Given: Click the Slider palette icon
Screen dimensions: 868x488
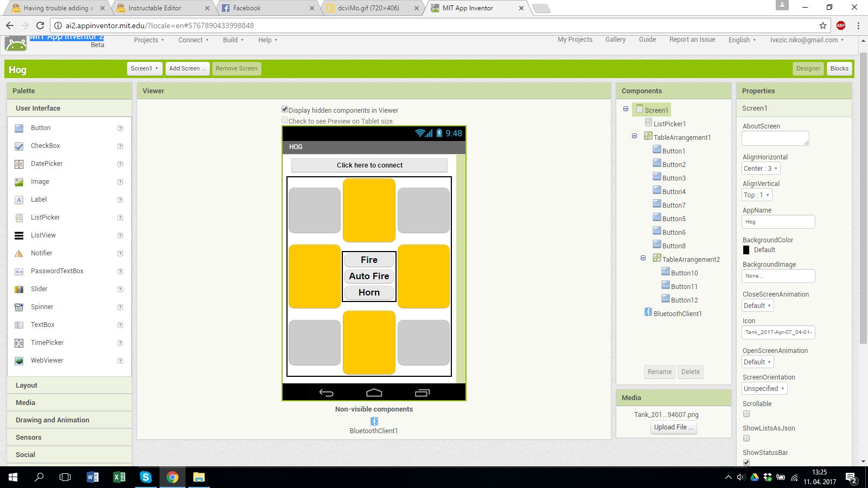Looking at the screenshot, I should [x=19, y=290].
